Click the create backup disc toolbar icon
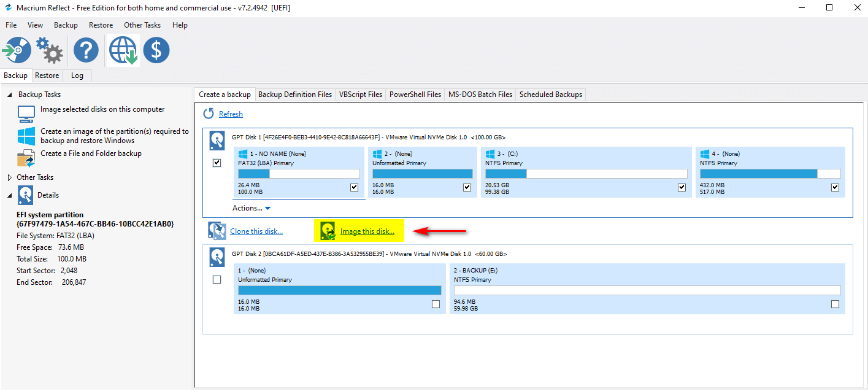 tap(17, 50)
